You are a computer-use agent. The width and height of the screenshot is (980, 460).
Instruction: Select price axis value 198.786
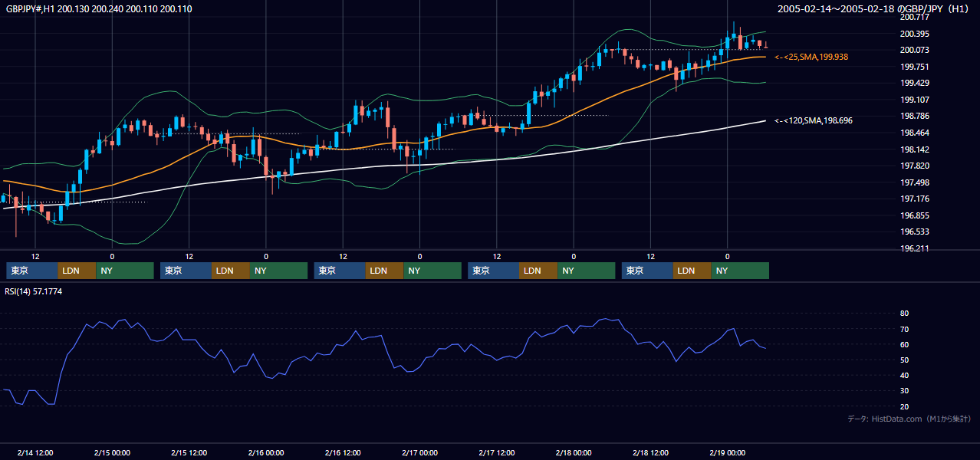(914, 116)
